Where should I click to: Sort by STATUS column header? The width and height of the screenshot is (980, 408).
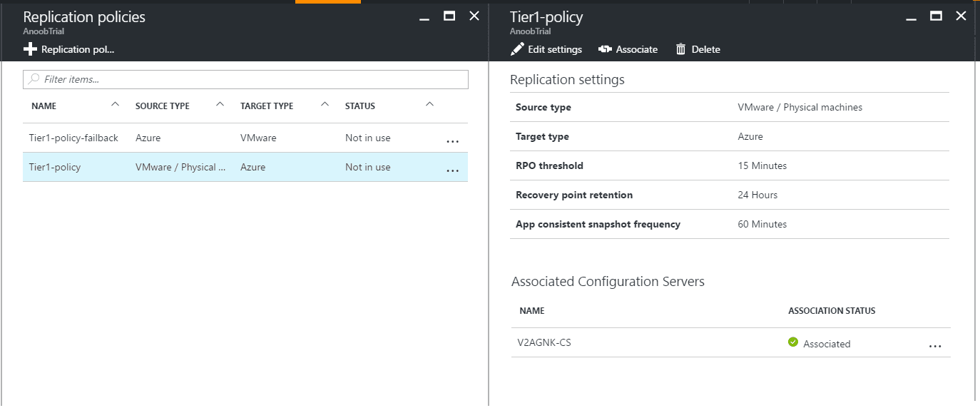click(x=359, y=106)
